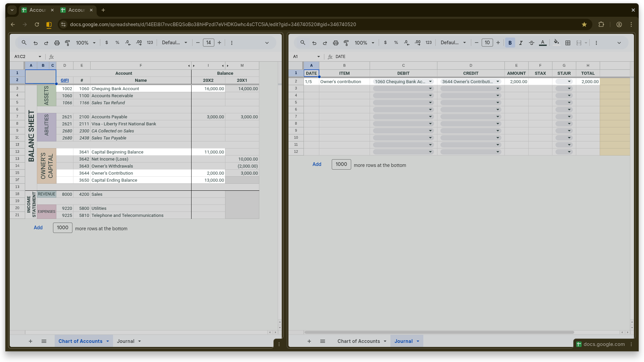Click the search icon in right spreadsheet toolbar
Screen dimensions: 644x362
point(303,43)
